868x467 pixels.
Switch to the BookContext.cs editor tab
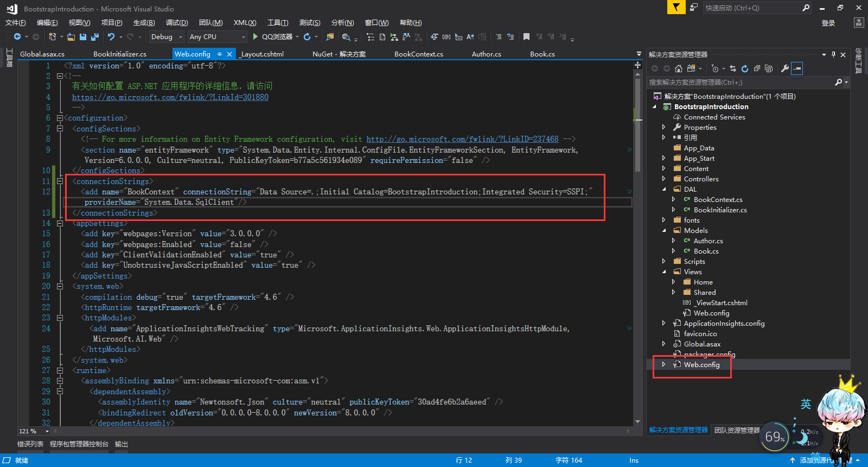pyautogui.click(x=418, y=54)
